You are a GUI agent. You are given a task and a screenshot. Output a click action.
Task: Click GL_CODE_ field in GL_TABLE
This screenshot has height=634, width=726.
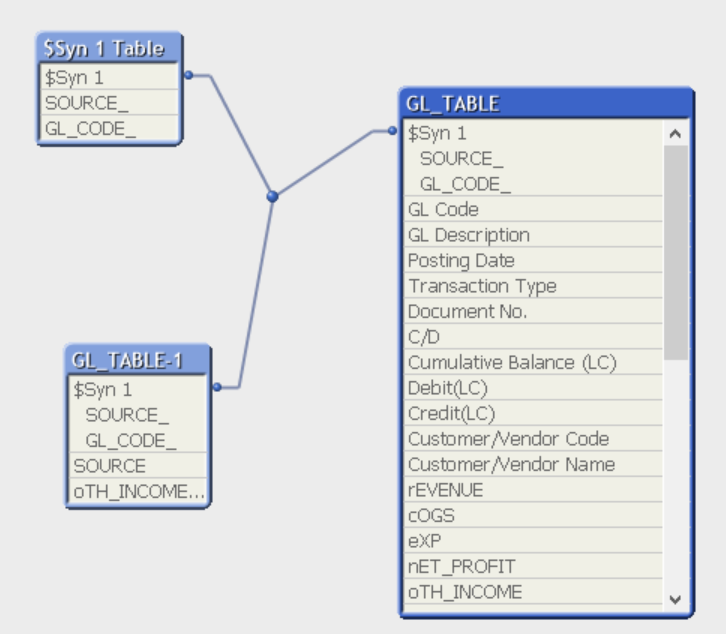tap(533, 184)
